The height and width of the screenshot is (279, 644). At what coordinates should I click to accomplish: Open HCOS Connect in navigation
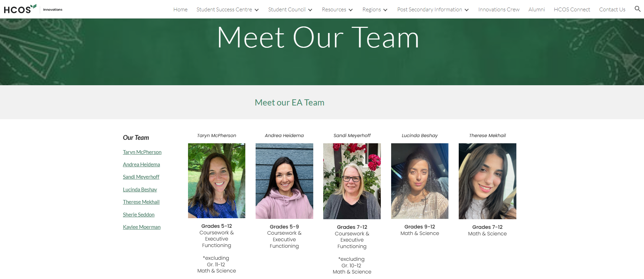(572, 10)
